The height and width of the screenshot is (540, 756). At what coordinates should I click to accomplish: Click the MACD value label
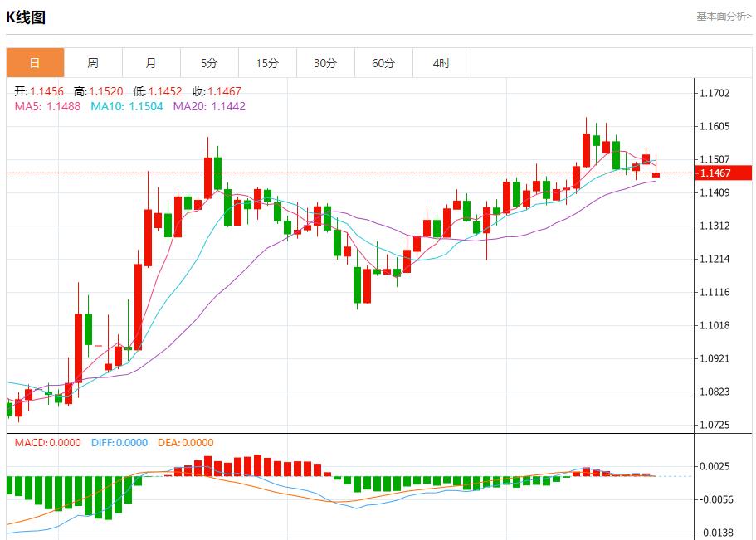47,443
